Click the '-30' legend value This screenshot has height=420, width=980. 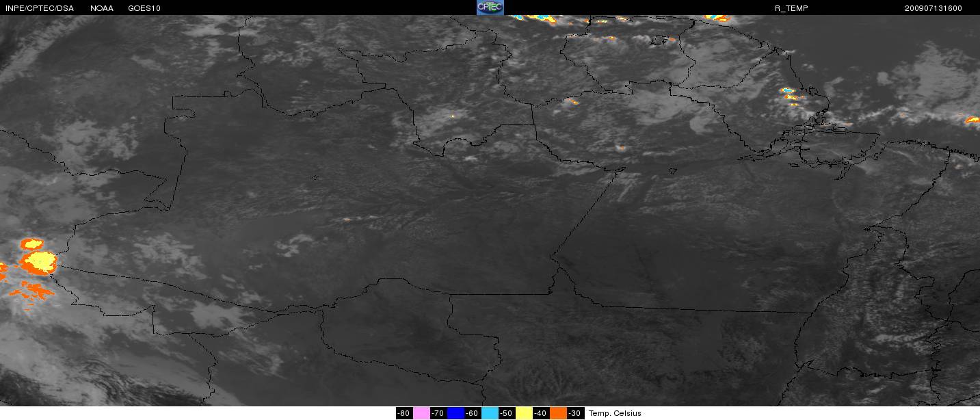[575, 413]
